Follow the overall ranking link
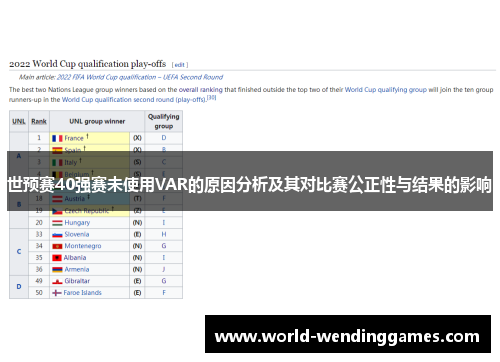The image size is (500, 362). pyautogui.click(x=200, y=90)
